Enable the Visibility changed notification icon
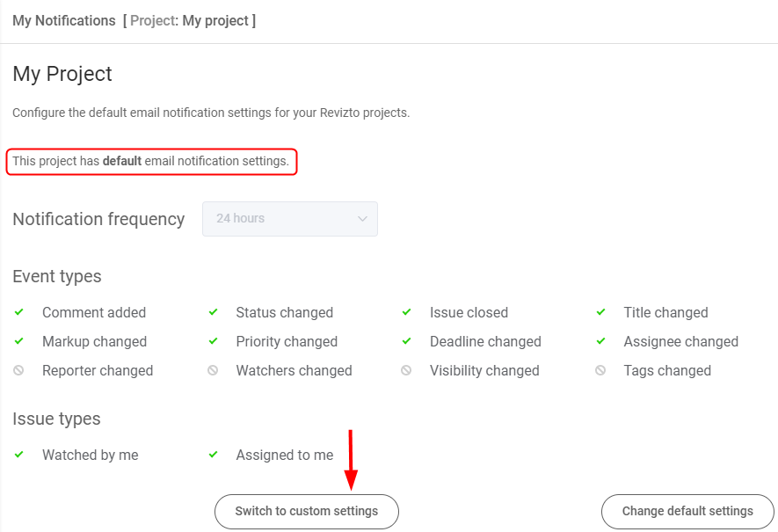 pyautogui.click(x=406, y=370)
